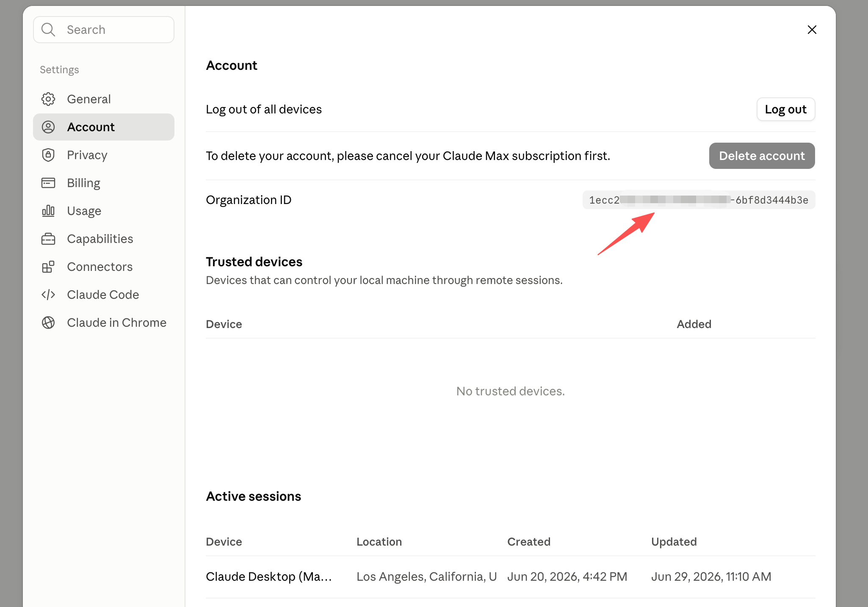Screen dimensions: 868x607
Task: Log out of all devices
Action: pyautogui.click(x=785, y=109)
